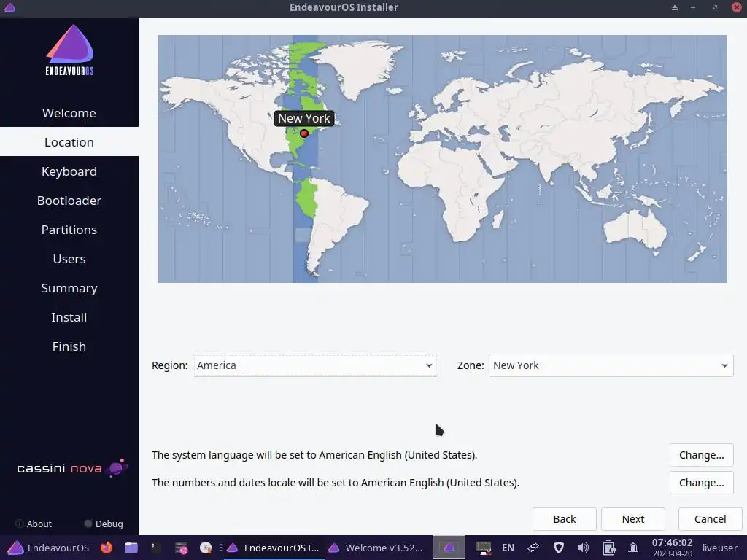Click the EN keyboard layout indicator
The height and width of the screenshot is (560, 747).
508,548
